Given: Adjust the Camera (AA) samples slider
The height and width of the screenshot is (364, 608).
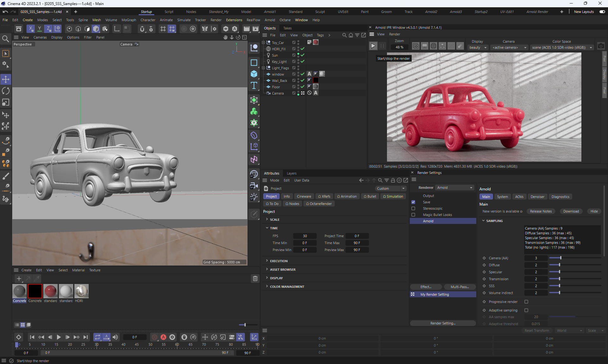Looking at the screenshot, I should 560,258.
